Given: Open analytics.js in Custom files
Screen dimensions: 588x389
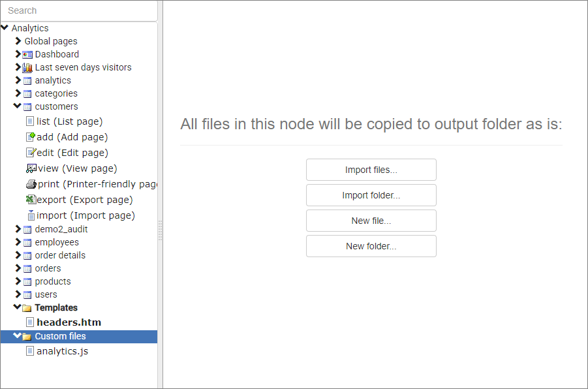Looking at the screenshot, I should [x=62, y=351].
